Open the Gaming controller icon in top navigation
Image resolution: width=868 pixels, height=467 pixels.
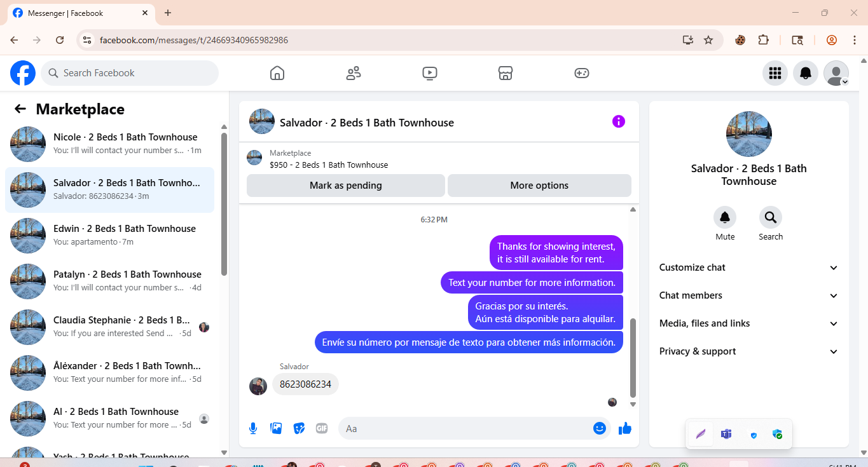click(582, 73)
